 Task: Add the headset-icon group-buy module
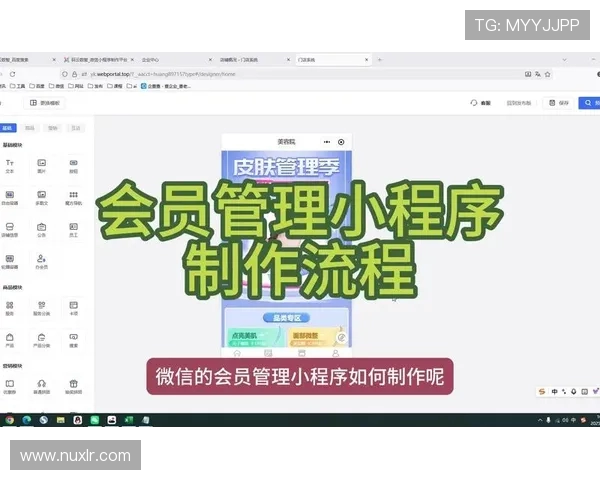41,387
